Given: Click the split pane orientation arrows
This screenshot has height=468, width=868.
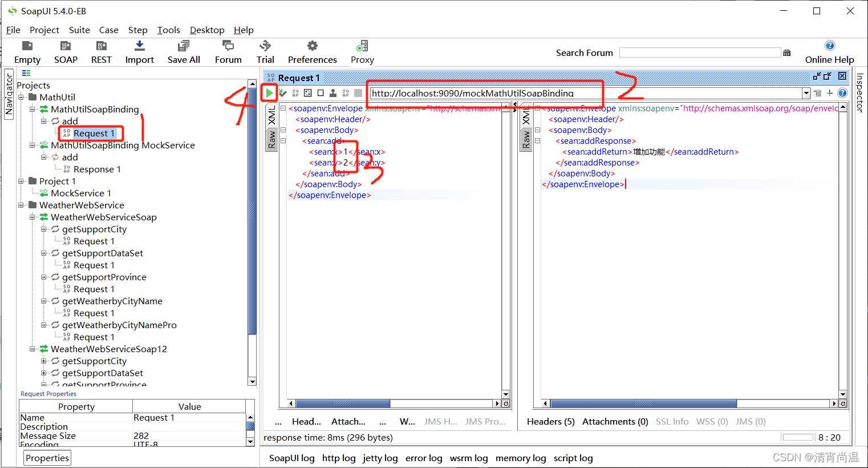Looking at the screenshot, I should pos(515,107).
